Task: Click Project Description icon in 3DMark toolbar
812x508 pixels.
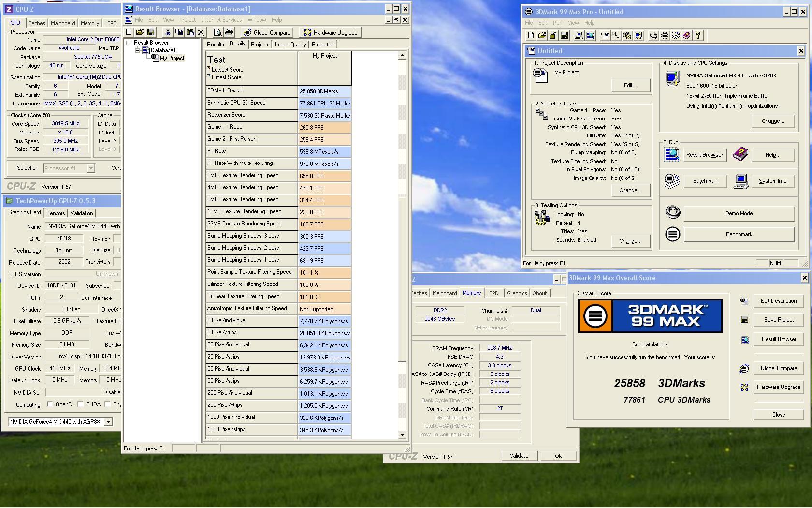Action: pyautogui.click(x=605, y=35)
